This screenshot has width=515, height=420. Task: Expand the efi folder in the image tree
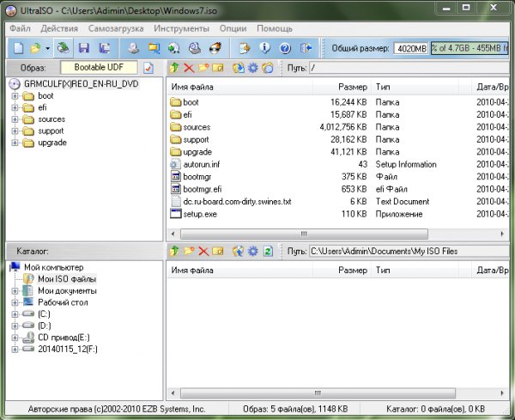[x=15, y=107]
